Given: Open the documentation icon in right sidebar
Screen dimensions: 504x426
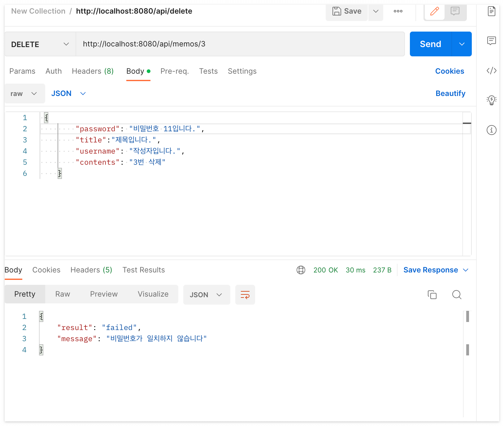Looking at the screenshot, I should coord(491,11).
